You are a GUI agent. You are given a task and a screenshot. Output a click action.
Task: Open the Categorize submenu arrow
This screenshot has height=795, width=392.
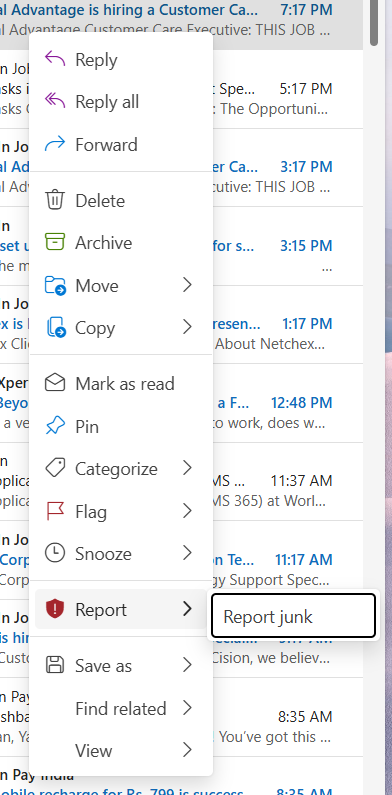[x=188, y=468]
